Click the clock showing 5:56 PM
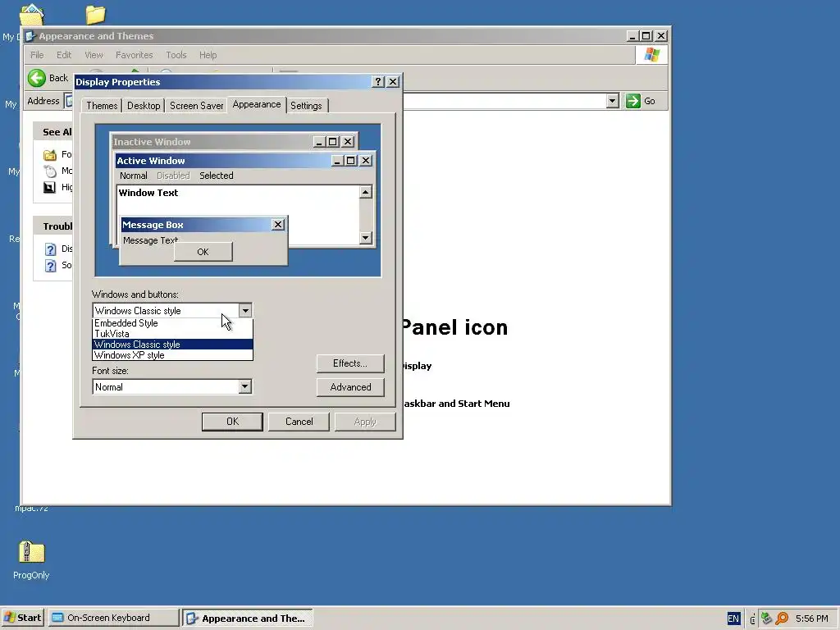840x630 pixels. click(812, 619)
